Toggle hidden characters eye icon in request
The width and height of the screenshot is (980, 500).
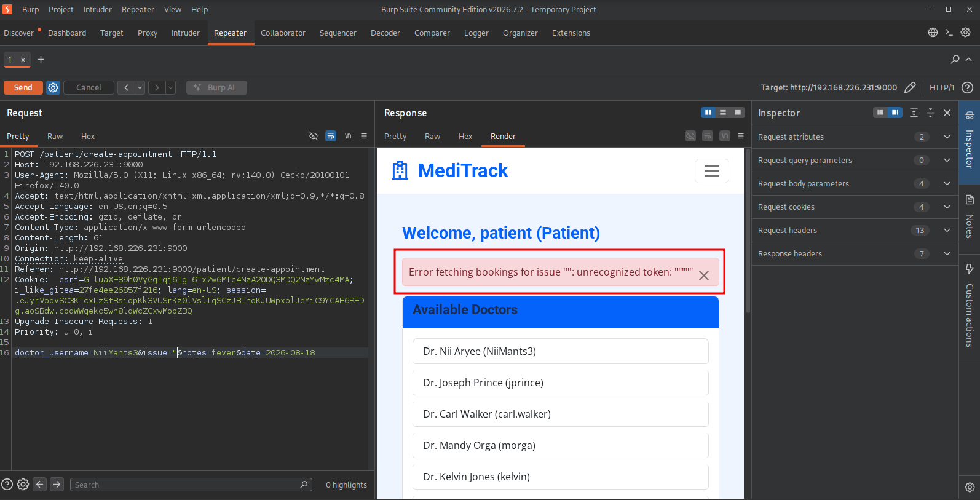[314, 136]
